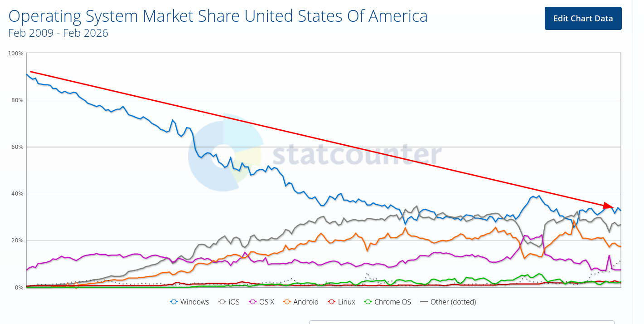Click the chart title Operating System Market Share
Viewport: 644px width, 324px height.
pos(218,16)
